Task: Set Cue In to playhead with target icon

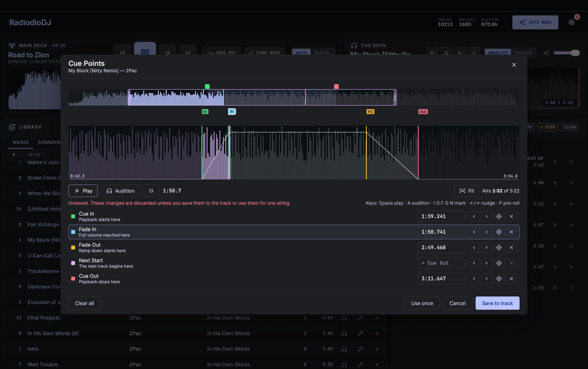Action: 499,216
